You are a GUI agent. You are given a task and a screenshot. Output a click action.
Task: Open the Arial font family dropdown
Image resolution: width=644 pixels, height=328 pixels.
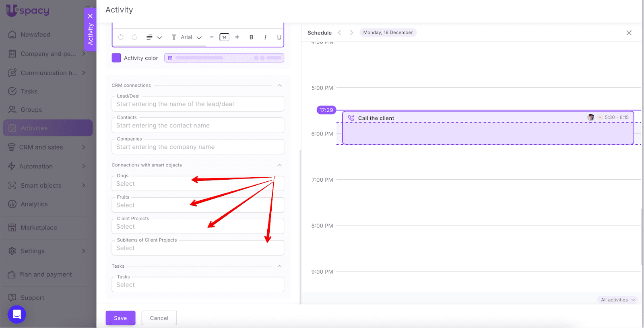(x=191, y=37)
